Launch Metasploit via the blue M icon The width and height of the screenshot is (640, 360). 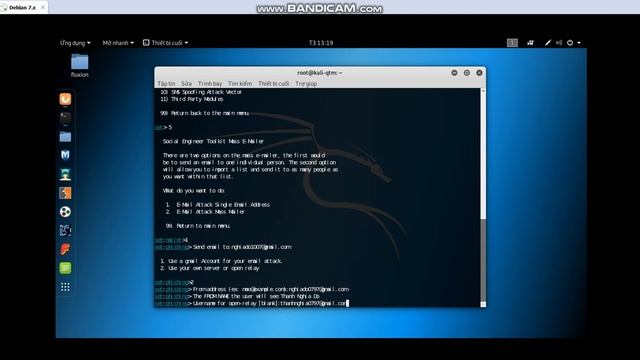(65, 155)
